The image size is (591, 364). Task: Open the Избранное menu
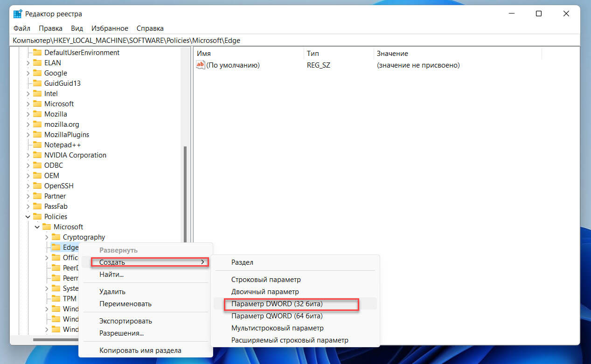tap(110, 28)
